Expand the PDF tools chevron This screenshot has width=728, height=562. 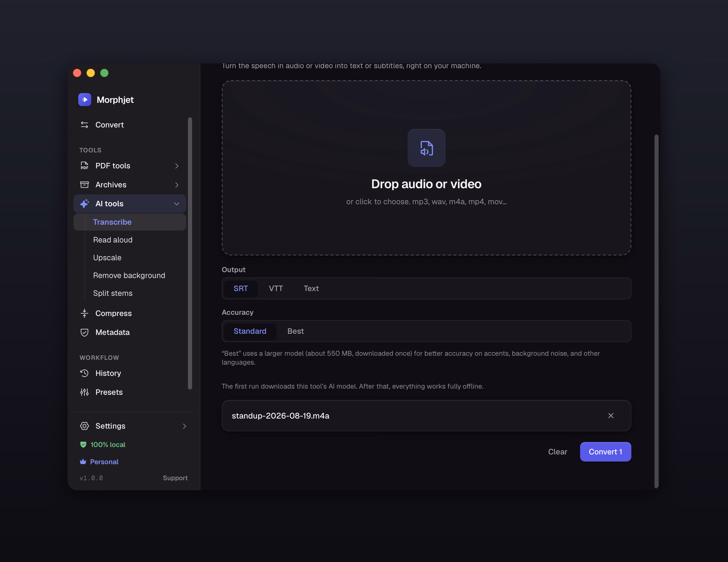[177, 166]
